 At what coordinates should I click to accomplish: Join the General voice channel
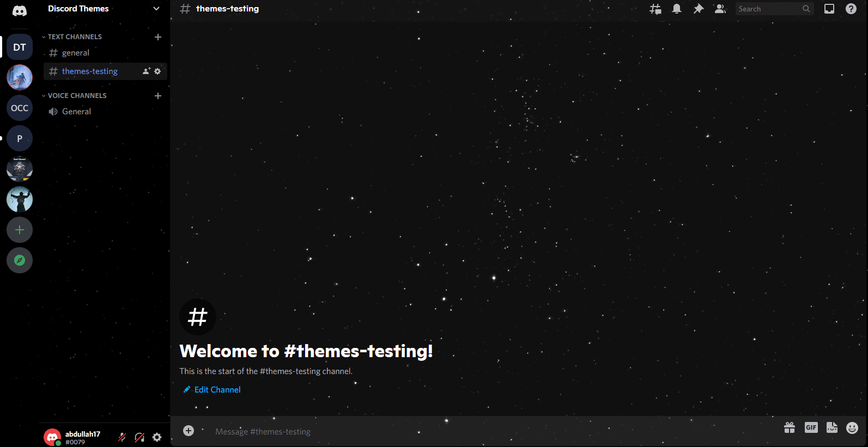105,112
